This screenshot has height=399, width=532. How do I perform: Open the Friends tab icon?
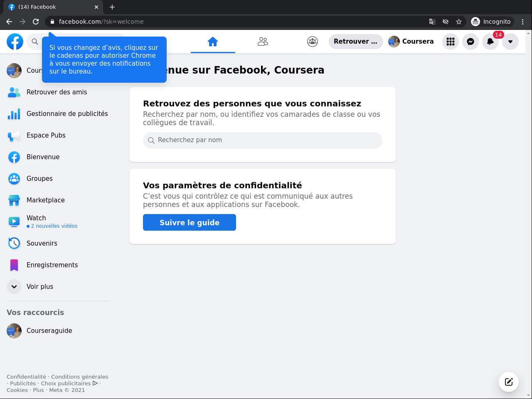263,42
